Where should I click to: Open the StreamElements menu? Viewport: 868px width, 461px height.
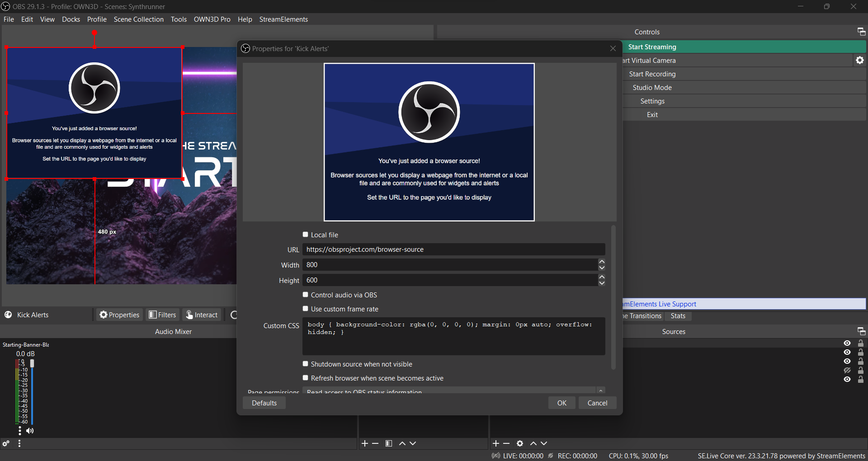[x=283, y=19]
